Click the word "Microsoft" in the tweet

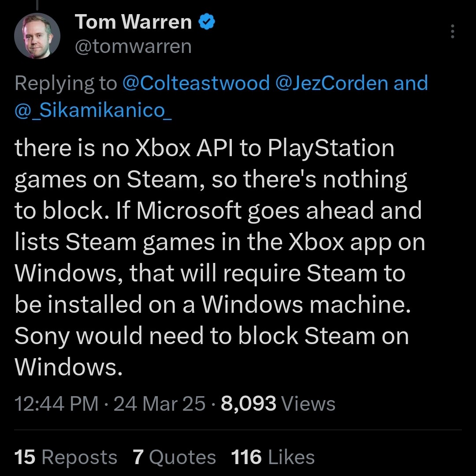pyautogui.click(x=189, y=210)
